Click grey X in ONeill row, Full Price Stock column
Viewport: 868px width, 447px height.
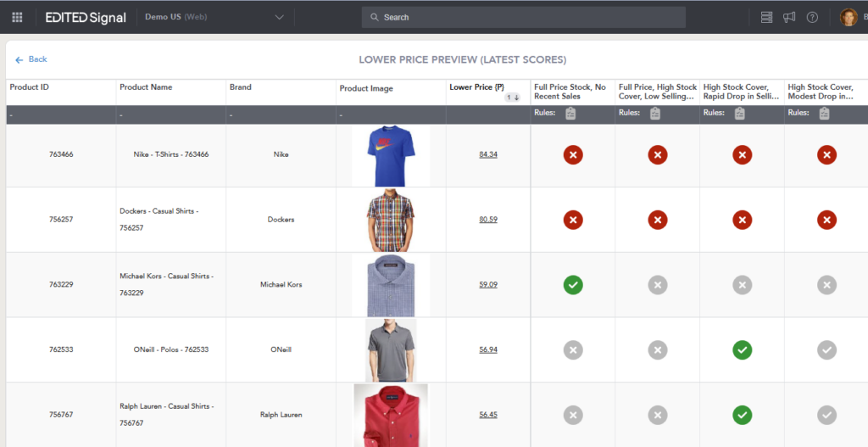click(573, 350)
